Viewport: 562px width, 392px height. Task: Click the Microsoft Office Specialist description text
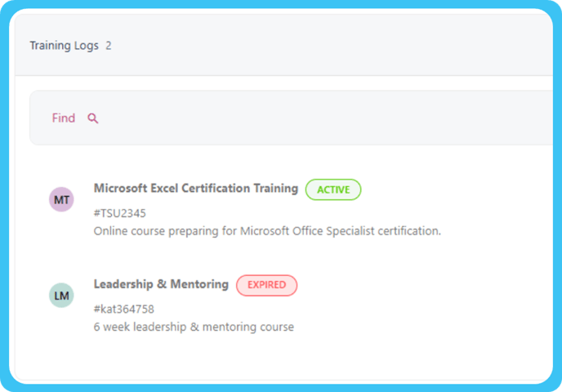coord(267,231)
